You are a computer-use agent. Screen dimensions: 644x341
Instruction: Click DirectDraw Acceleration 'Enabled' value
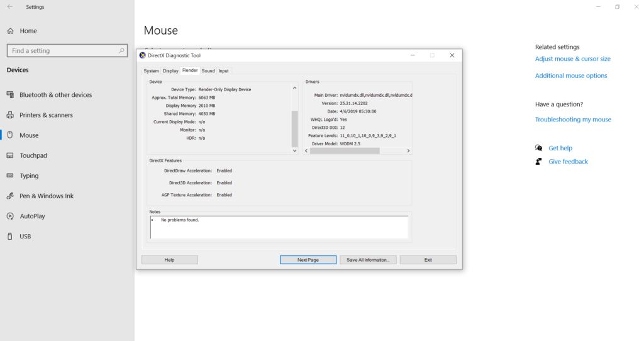225,170
